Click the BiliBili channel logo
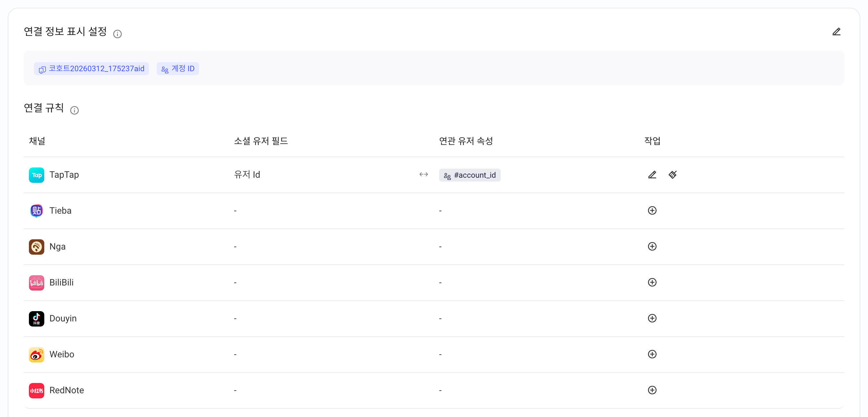868x417 pixels. pyautogui.click(x=36, y=283)
